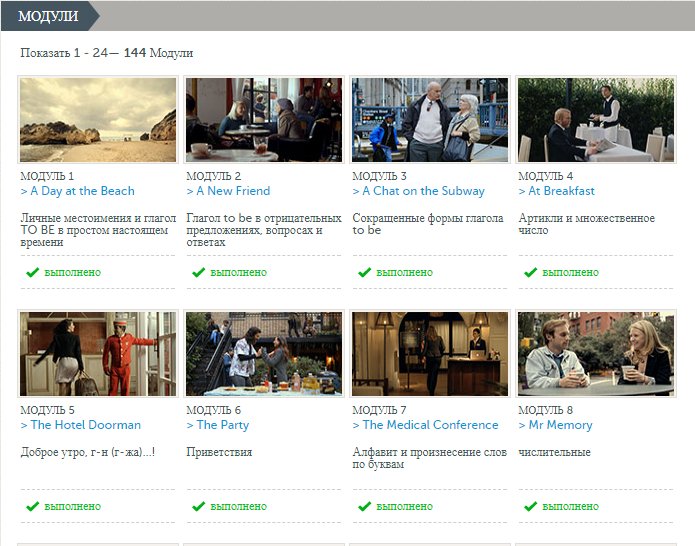Screen dimensions: 695x546
Task: Click the red-uniformed doorman thumbnail
Action: coord(98,354)
